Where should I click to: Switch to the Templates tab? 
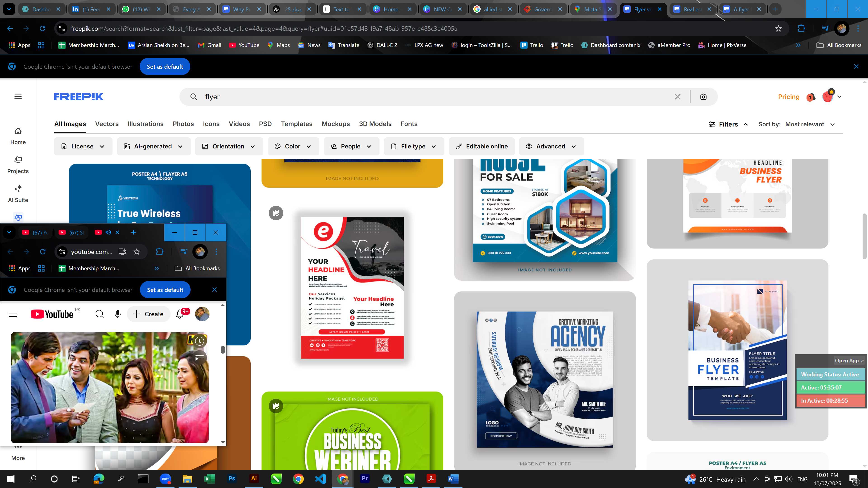pyautogui.click(x=297, y=124)
